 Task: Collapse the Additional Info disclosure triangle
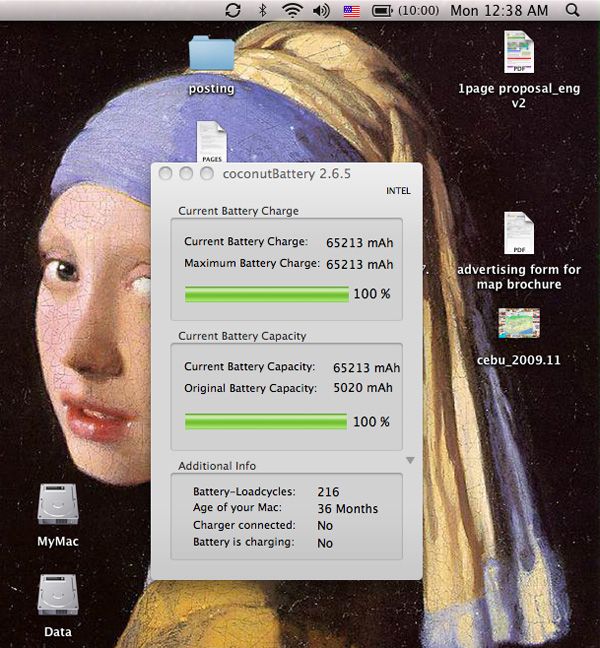point(410,460)
